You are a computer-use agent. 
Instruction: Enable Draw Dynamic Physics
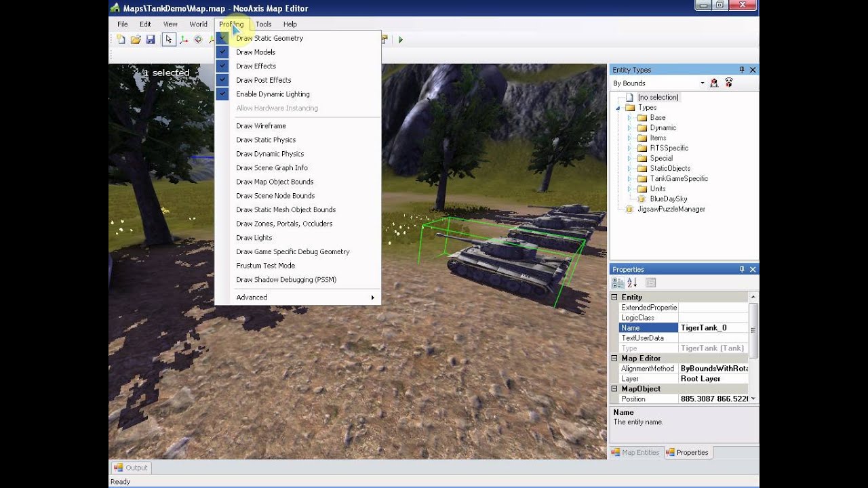click(298, 154)
